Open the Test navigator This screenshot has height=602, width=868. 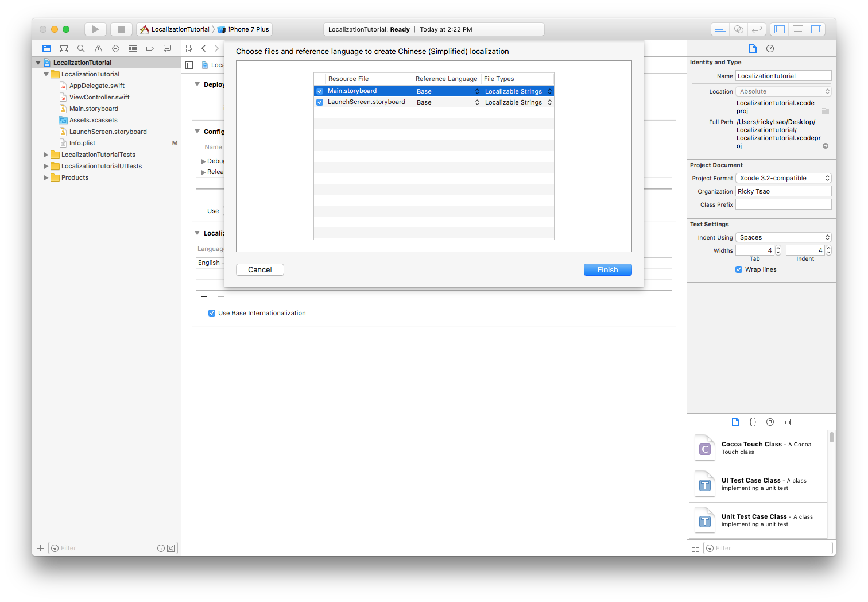(x=115, y=49)
